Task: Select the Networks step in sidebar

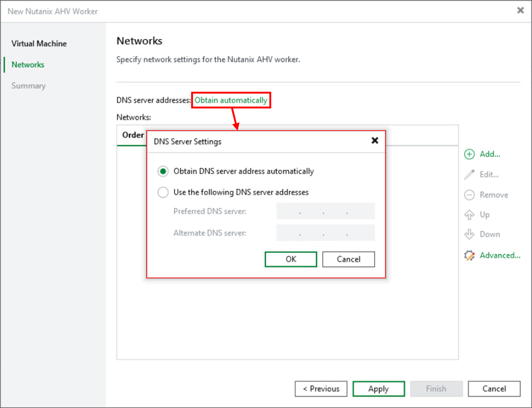Action: [x=28, y=65]
